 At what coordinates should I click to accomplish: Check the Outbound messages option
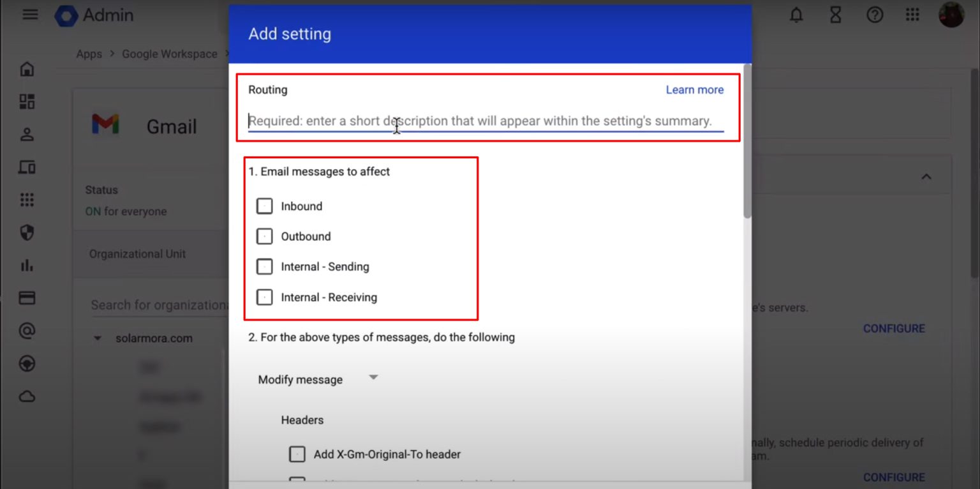click(x=264, y=236)
